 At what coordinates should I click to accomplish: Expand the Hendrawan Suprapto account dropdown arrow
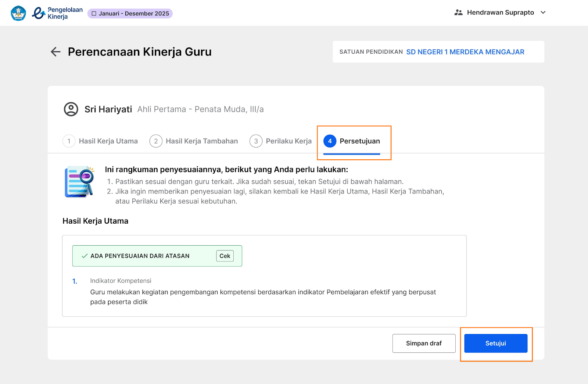pyautogui.click(x=543, y=13)
